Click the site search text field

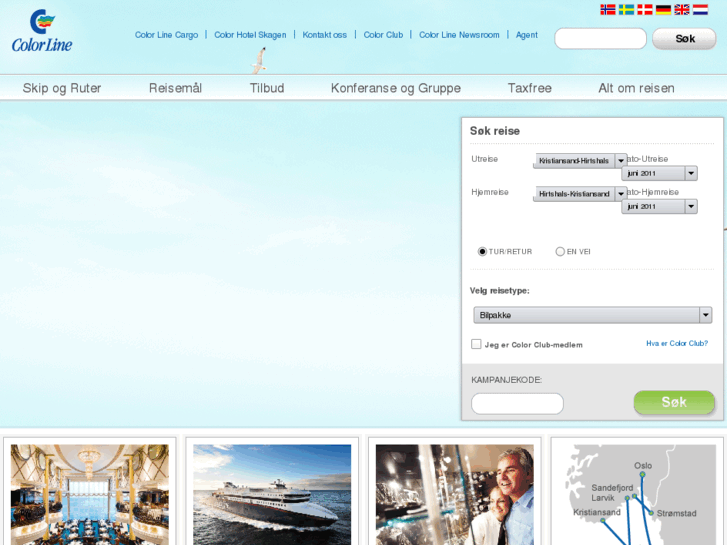click(x=600, y=38)
